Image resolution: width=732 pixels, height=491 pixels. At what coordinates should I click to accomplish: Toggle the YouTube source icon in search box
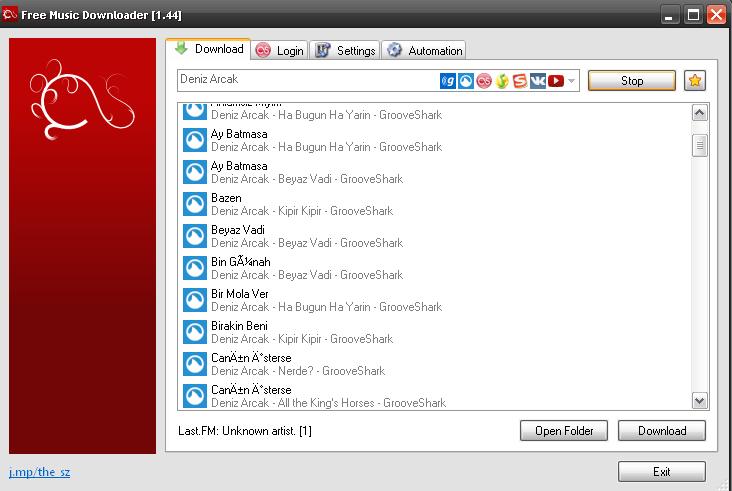click(556, 81)
